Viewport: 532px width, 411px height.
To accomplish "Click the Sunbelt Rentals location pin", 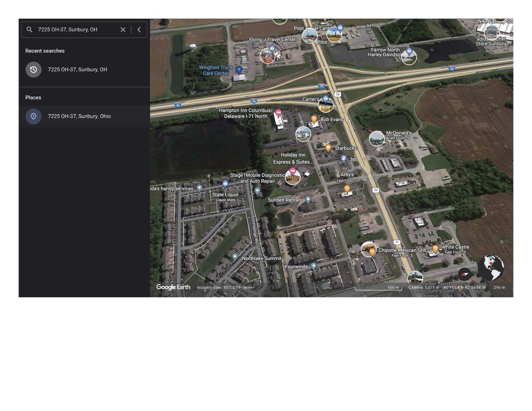I will pos(308,200).
